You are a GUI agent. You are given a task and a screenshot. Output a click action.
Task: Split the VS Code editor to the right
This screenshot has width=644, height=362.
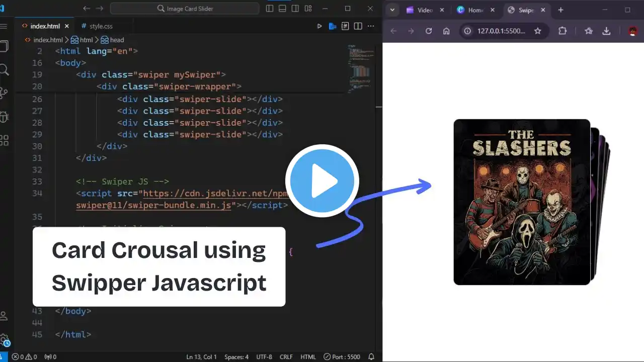358,26
